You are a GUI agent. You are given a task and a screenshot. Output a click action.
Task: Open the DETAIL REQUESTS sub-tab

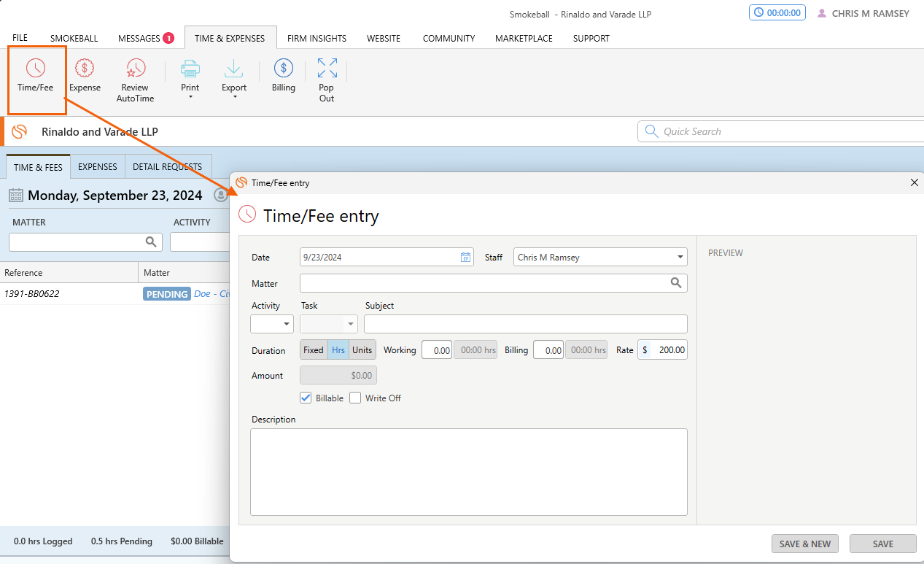pyautogui.click(x=168, y=167)
